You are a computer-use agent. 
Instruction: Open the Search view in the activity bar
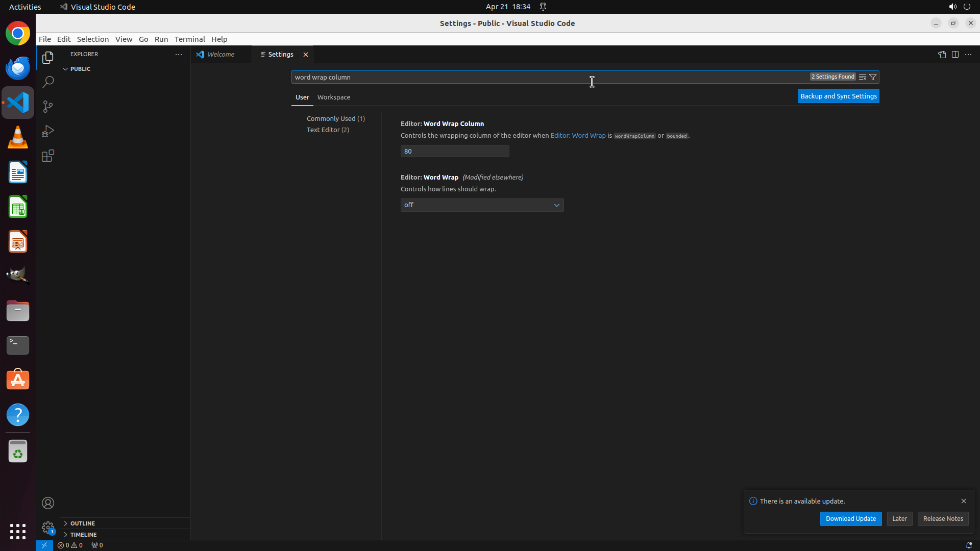point(48,82)
